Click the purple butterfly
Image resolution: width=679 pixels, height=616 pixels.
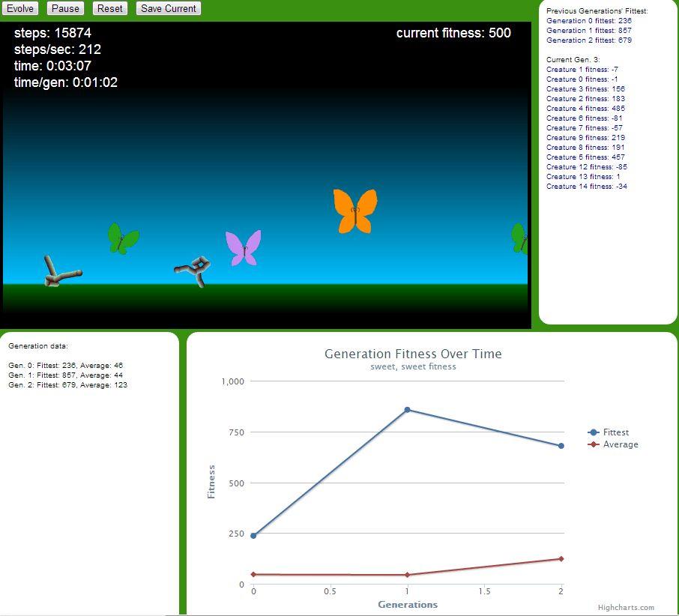pos(244,248)
